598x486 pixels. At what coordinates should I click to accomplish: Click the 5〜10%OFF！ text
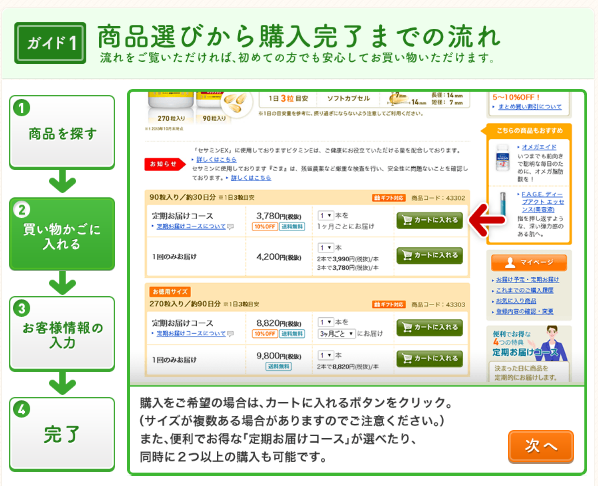coord(516,97)
